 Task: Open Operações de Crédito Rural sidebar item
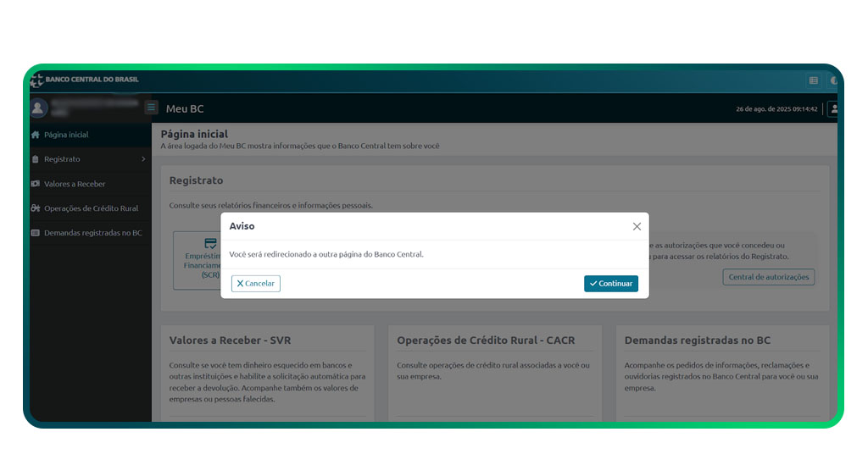90,208
